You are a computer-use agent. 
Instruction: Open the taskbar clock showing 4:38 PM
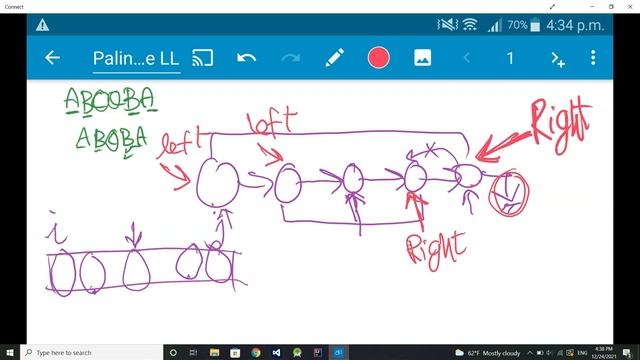604,353
